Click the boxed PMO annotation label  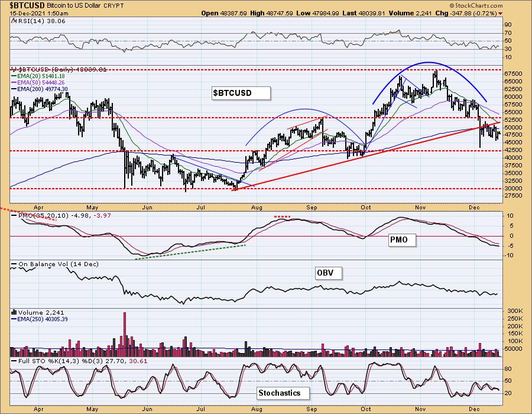[x=401, y=240]
